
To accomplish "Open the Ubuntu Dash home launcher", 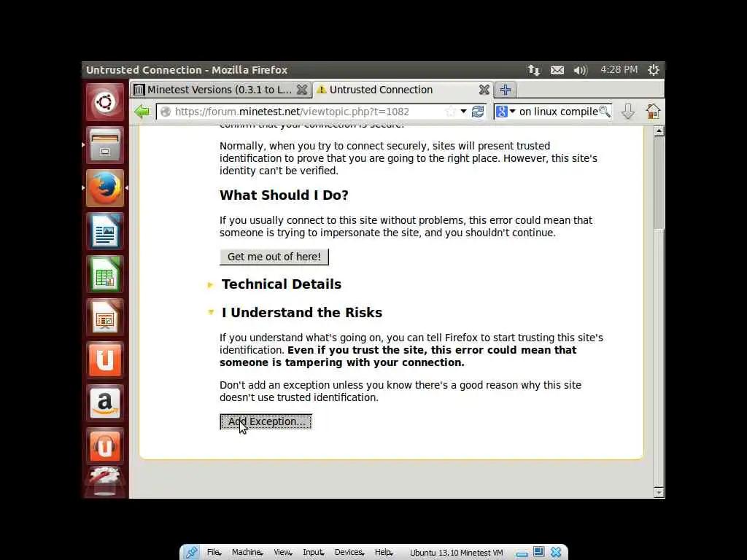I will 105,102.
